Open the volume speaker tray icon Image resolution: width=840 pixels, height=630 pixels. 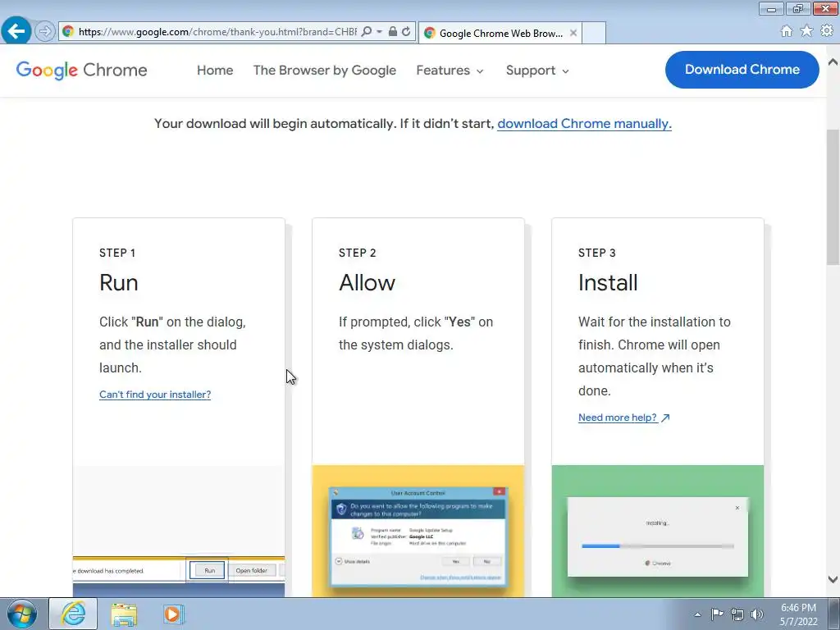click(757, 614)
